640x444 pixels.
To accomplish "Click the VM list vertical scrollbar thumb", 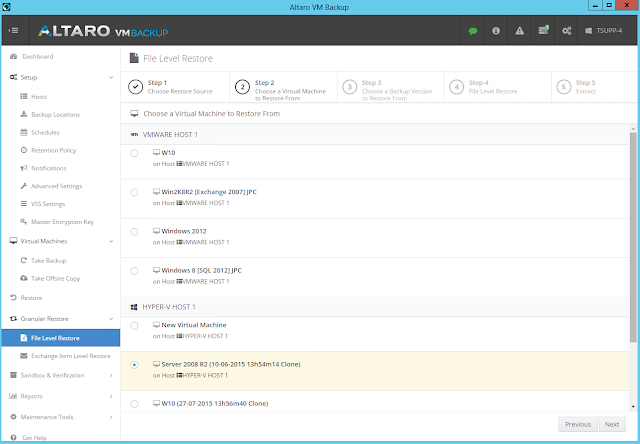I will [633, 237].
